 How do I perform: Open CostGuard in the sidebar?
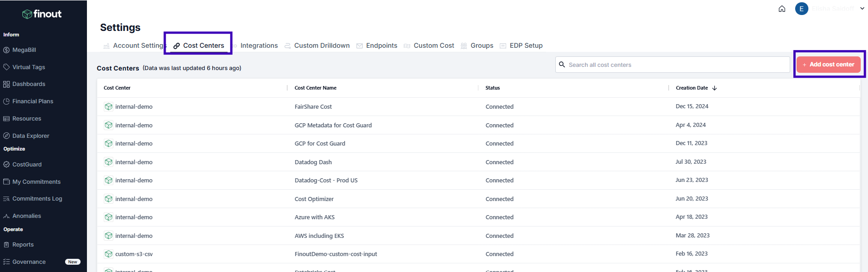tap(27, 165)
